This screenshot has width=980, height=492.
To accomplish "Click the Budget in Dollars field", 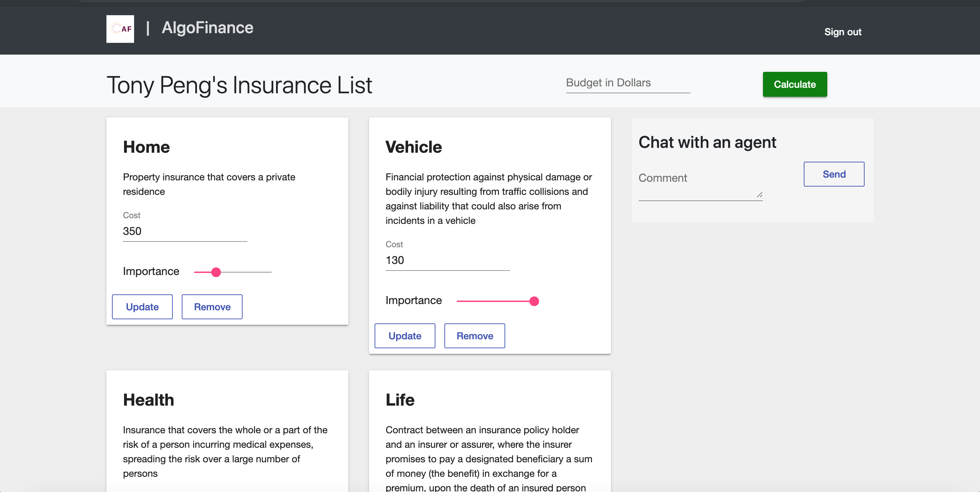I will point(627,83).
